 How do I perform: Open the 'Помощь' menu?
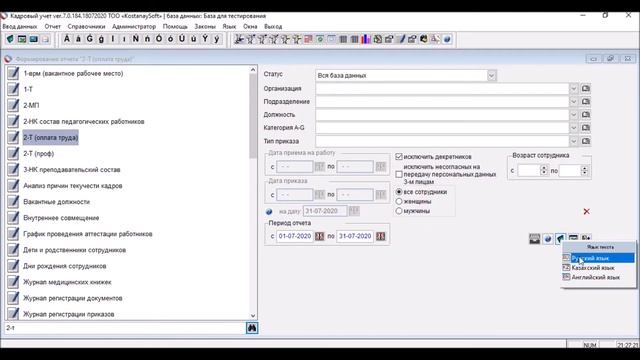pos(175,27)
